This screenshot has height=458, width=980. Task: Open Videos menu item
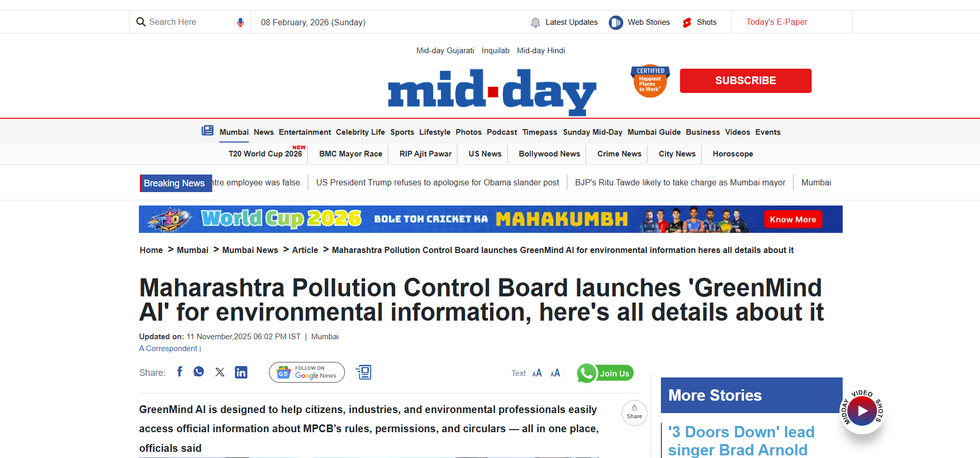(737, 132)
